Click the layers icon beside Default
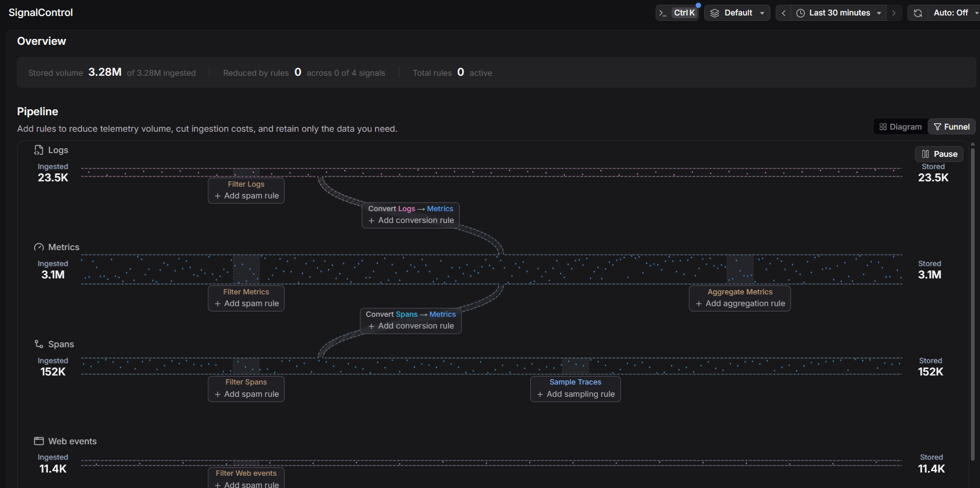 coord(715,13)
